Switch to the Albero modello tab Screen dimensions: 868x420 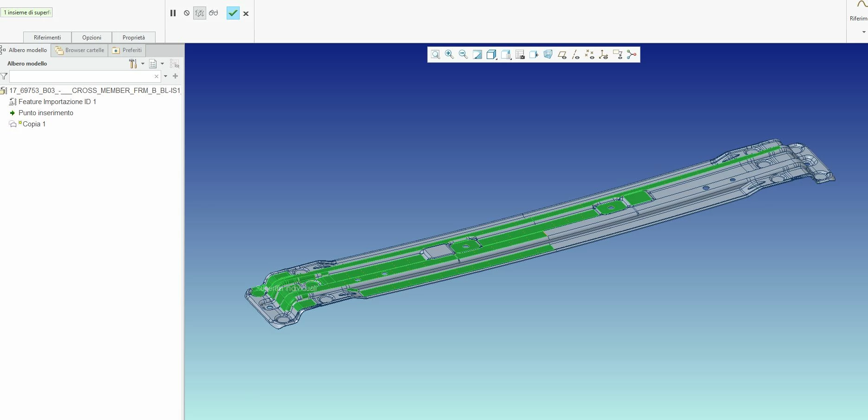click(x=25, y=50)
